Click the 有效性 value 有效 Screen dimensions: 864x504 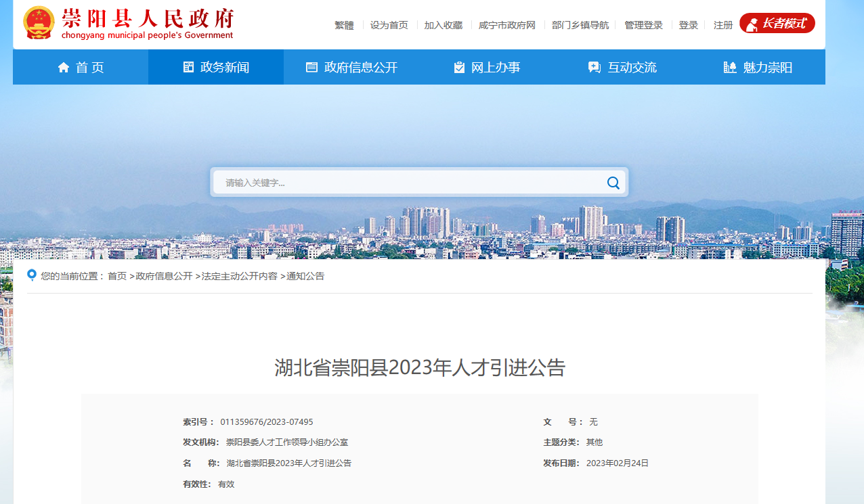(226, 484)
